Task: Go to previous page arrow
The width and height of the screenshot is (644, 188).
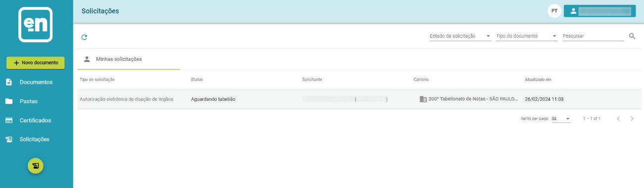Action: tap(618, 119)
